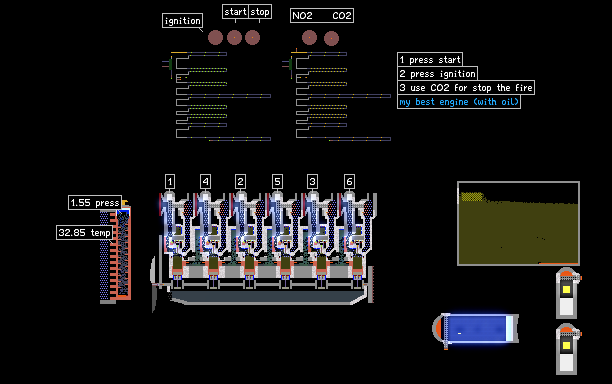This screenshot has width=612, height=384.
Task: Click the lower yellow-lit canister
Action: pos(567,349)
